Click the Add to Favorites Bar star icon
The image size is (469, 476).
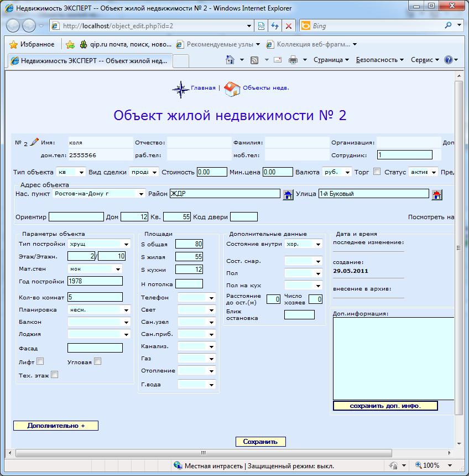pyautogui.click(x=70, y=44)
